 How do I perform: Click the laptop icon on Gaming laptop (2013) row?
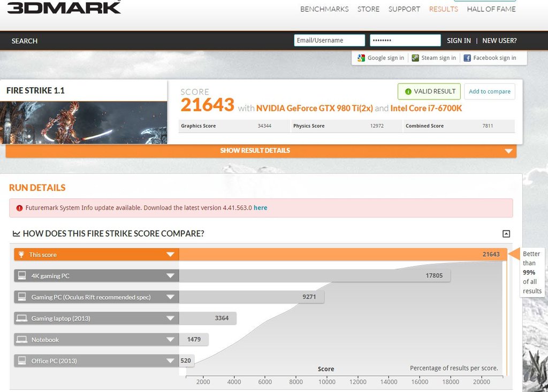(x=21, y=318)
